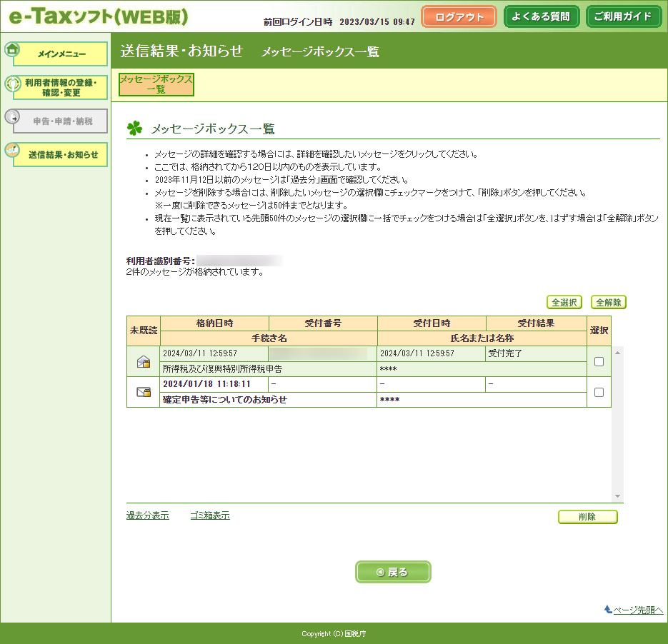Open メインメニュー from the sidebar
Image resolution: width=668 pixels, height=644 pixels.
coord(61,54)
